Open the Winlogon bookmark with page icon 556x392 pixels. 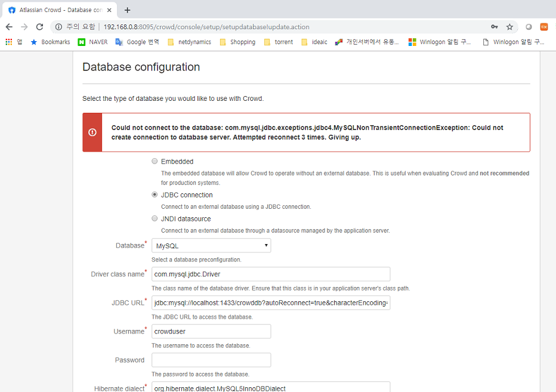click(514, 42)
